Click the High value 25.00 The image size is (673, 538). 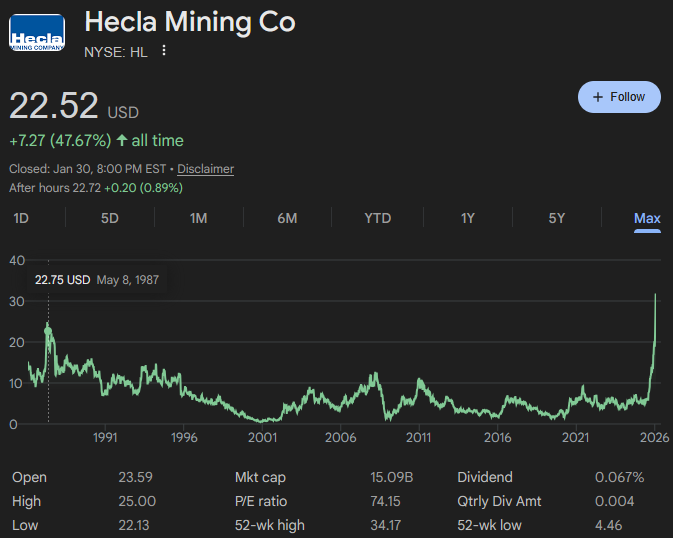(137, 501)
